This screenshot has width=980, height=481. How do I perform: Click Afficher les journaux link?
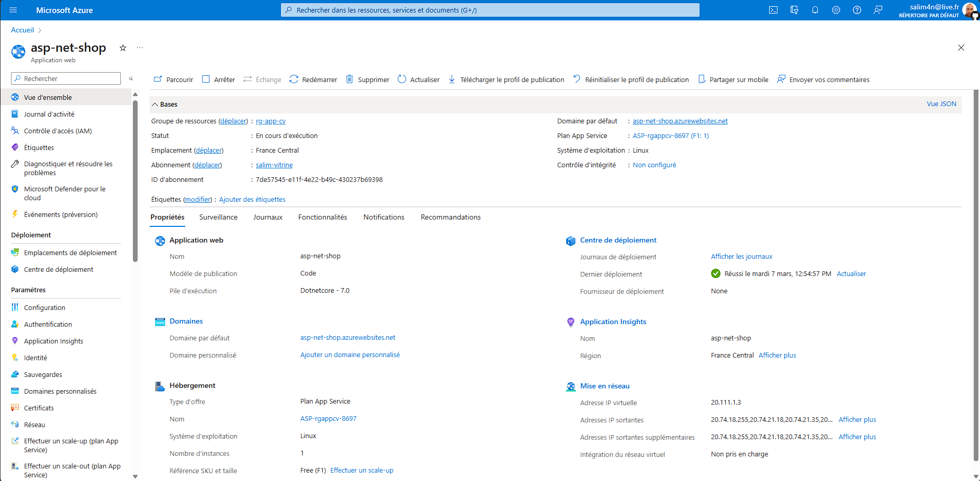[x=741, y=256]
